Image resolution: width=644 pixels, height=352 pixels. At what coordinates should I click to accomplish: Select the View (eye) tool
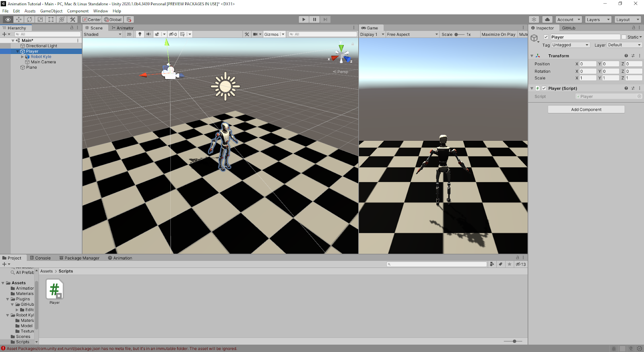point(8,19)
